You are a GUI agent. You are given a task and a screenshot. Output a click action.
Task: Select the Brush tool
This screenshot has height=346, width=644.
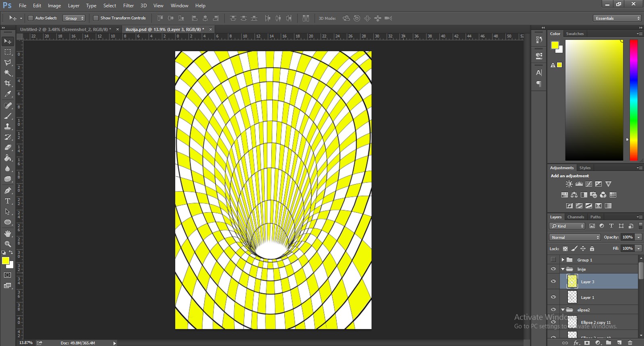(8, 116)
